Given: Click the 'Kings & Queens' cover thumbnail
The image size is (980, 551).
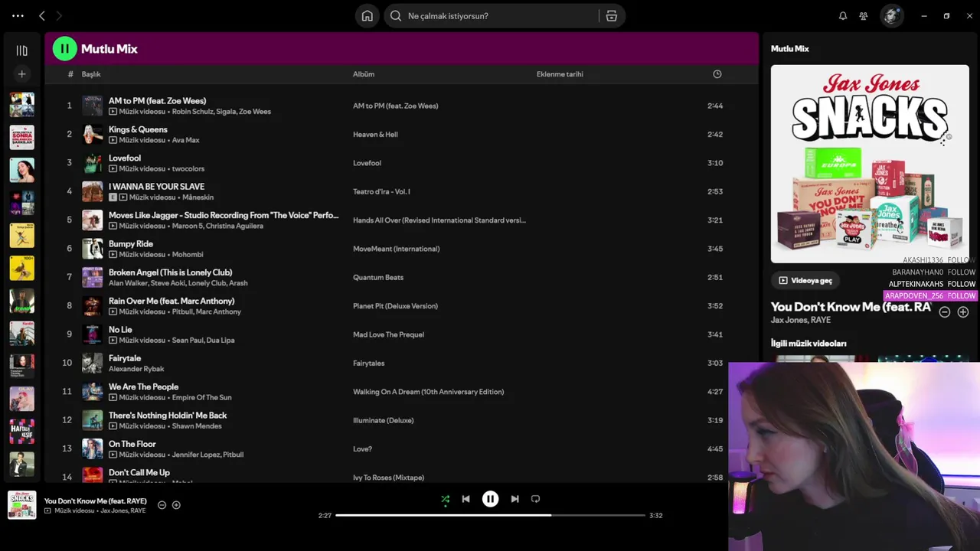Looking at the screenshot, I should 93,134.
